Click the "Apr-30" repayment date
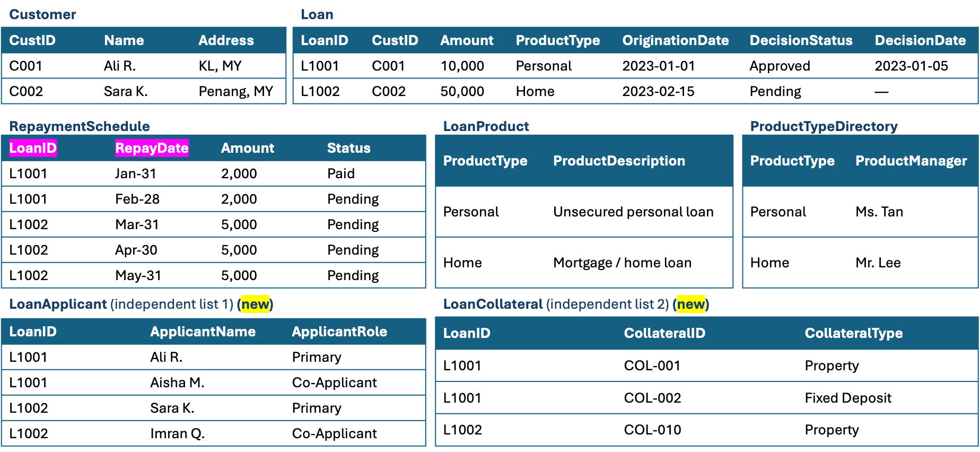The height and width of the screenshot is (452, 980). [136, 250]
